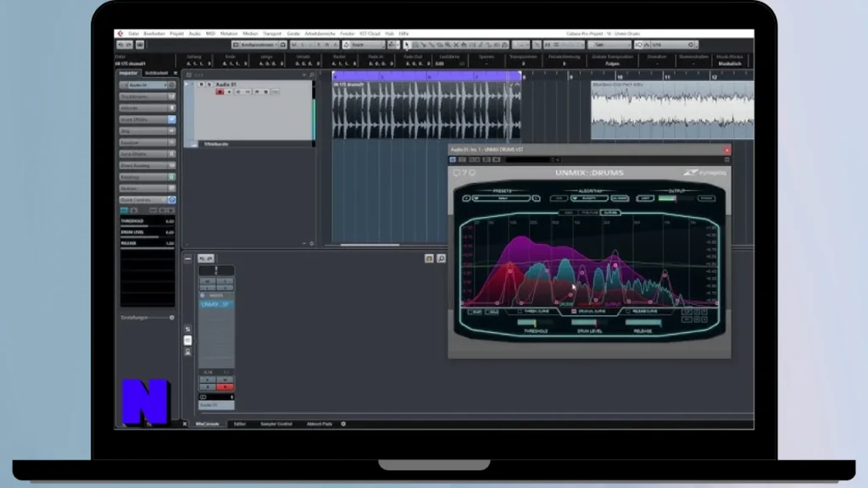Mute the Audio 01 track
Screen dimensions: 868x488
201,85
